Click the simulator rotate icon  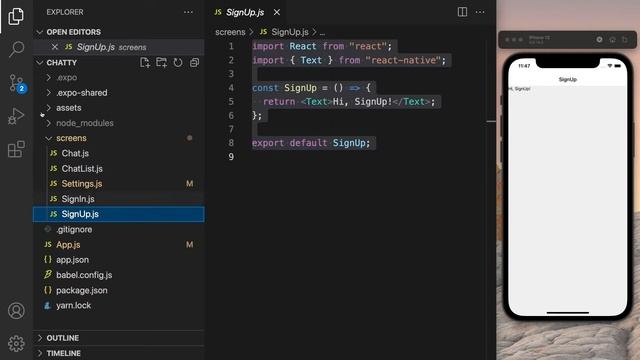point(625,40)
